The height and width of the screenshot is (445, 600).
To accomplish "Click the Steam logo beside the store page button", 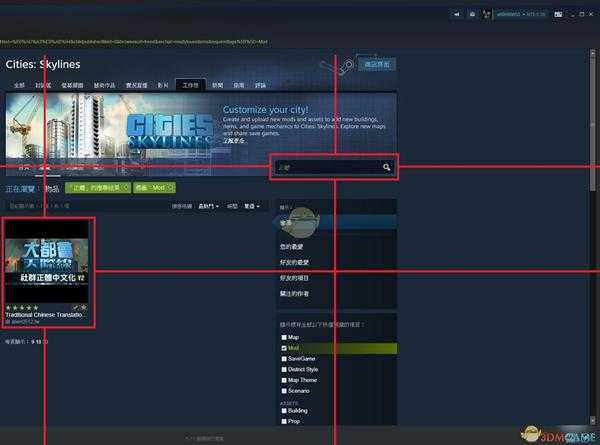I will [x=344, y=66].
